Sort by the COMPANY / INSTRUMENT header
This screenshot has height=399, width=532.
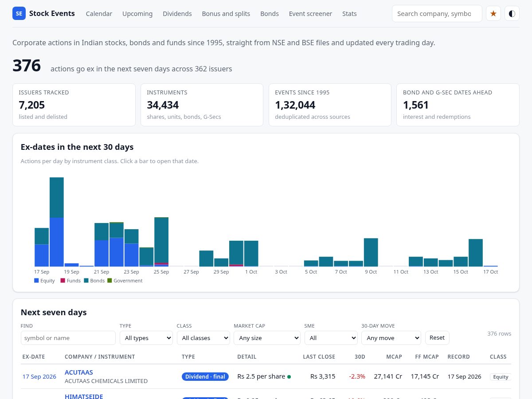click(100, 356)
